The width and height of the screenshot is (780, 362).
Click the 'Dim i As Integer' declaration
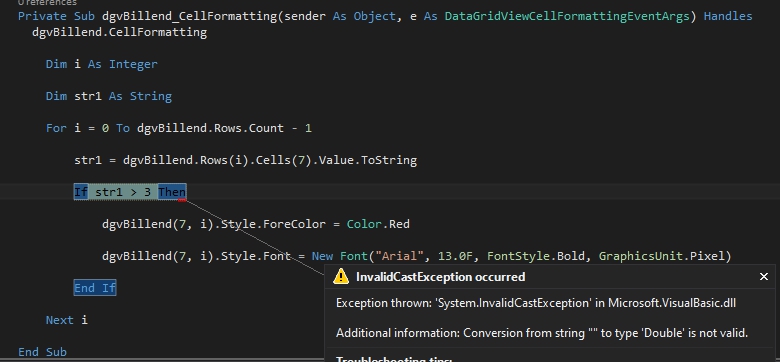coord(101,64)
